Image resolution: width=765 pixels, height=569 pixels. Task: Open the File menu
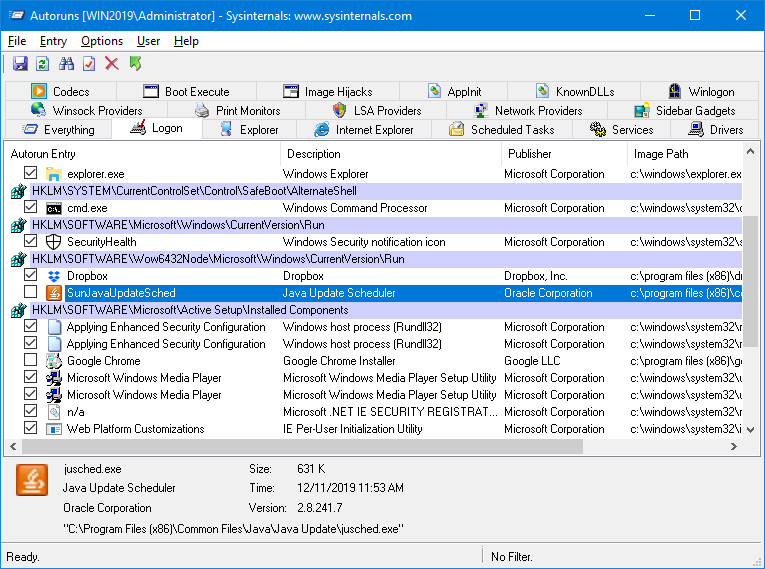17,41
